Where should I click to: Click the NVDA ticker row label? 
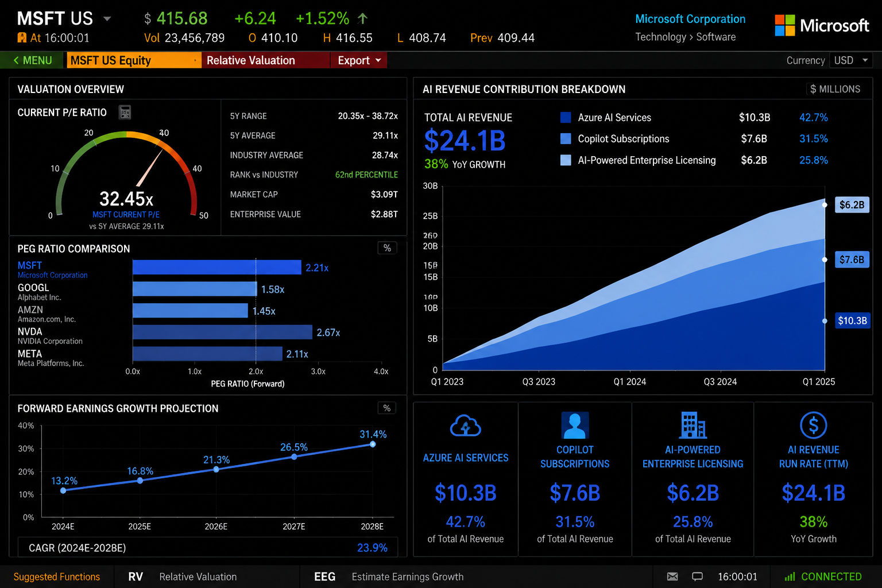30,332
